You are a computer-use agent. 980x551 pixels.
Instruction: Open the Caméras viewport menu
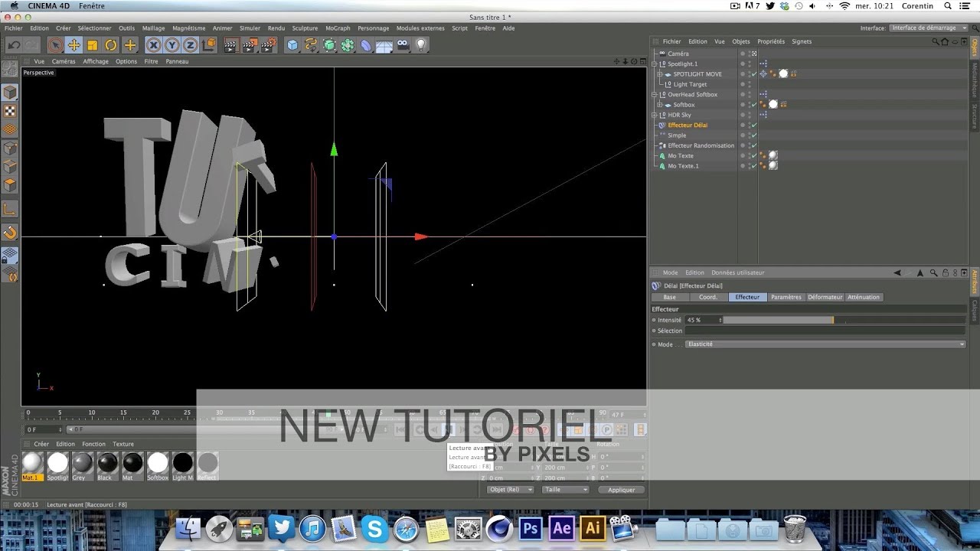64,61
